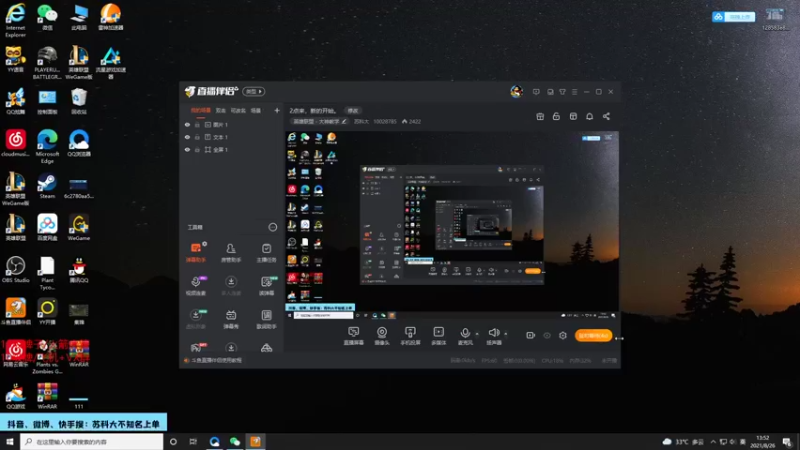The height and width of the screenshot is (450, 800).
Task: Open the 视频连麦 toolbox icon
Action: tap(195, 286)
